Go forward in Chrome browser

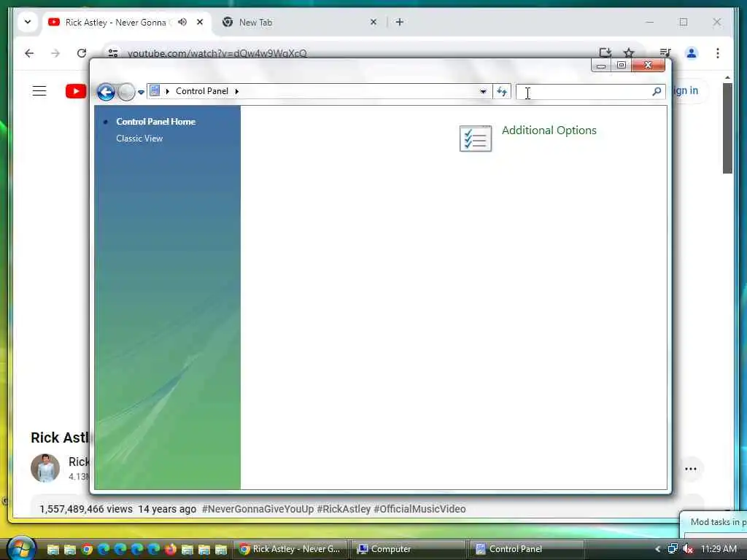55,53
